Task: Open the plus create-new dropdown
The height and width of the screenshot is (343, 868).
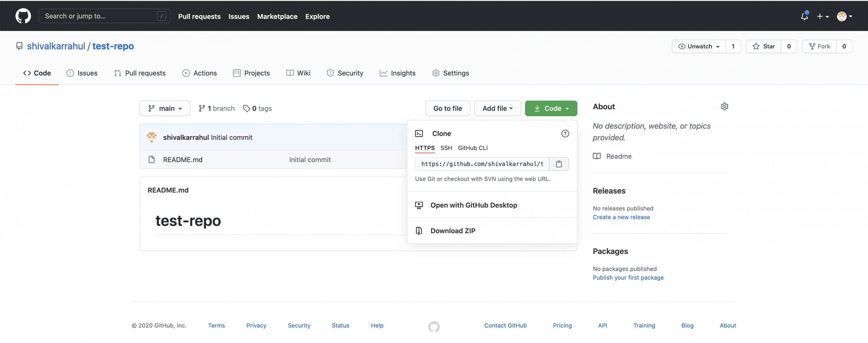Action: tap(823, 16)
